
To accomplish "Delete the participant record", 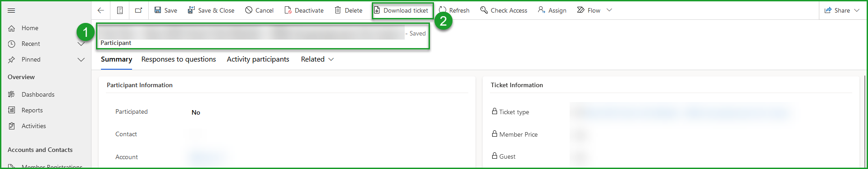I will click(x=348, y=10).
